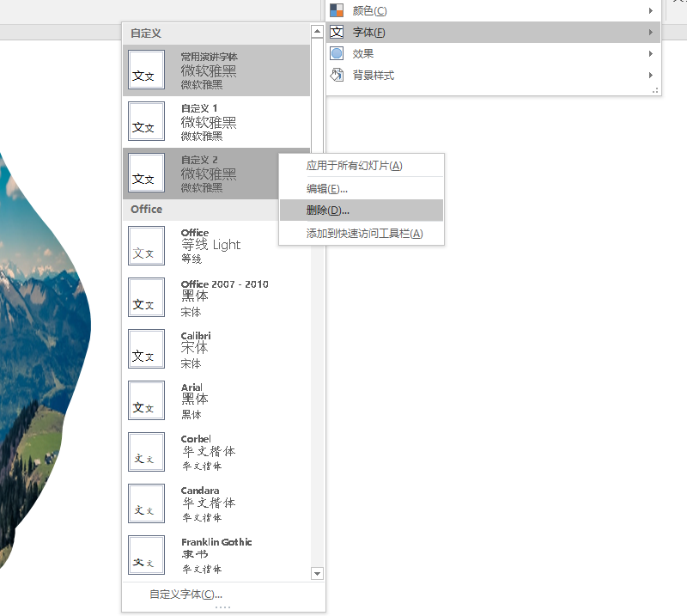
Task: Open the 字体(F) submenu
Action: (493, 32)
